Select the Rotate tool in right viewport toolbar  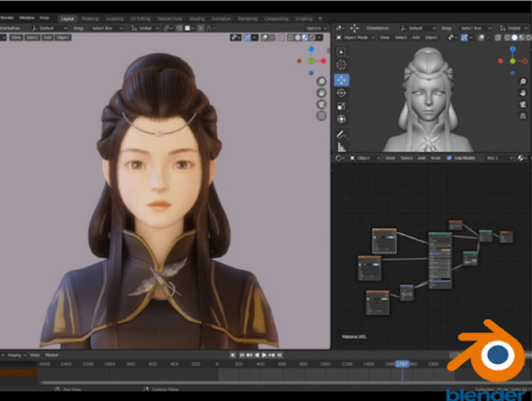coord(341,93)
